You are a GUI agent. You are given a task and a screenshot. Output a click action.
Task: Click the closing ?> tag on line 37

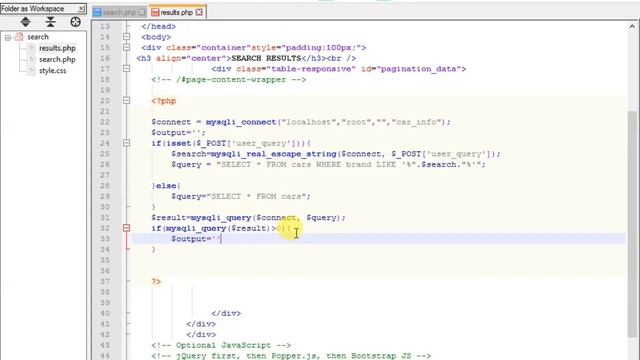click(x=156, y=282)
